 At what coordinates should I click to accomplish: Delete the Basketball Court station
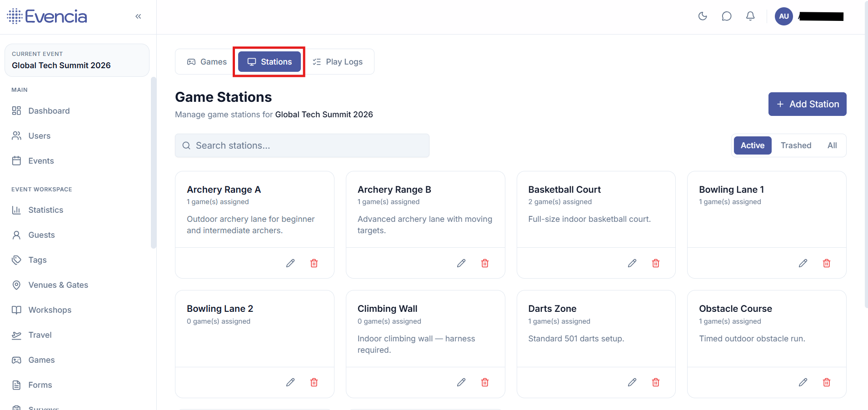click(656, 263)
